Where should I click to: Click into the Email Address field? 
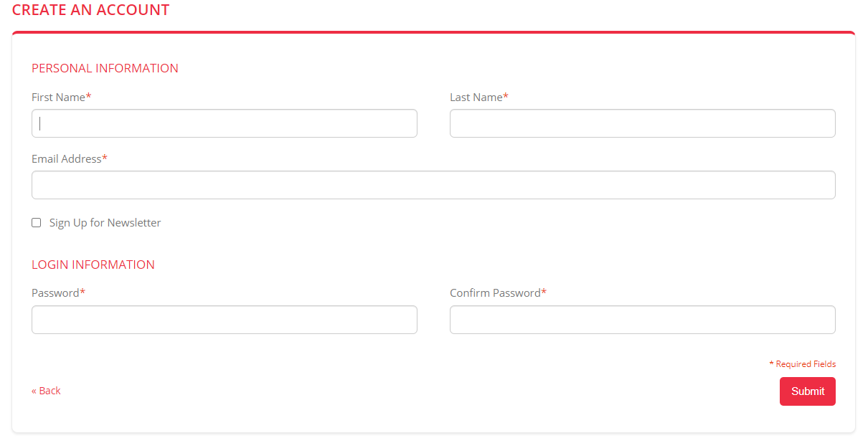(433, 185)
